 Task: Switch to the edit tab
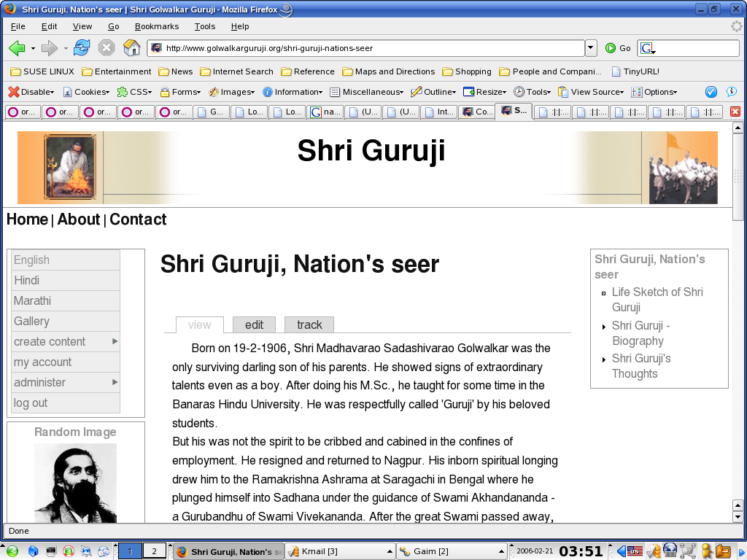click(254, 324)
